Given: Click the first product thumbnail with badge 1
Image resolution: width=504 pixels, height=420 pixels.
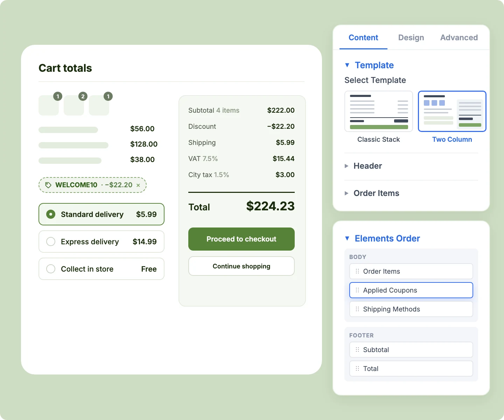Looking at the screenshot, I should coord(49,105).
